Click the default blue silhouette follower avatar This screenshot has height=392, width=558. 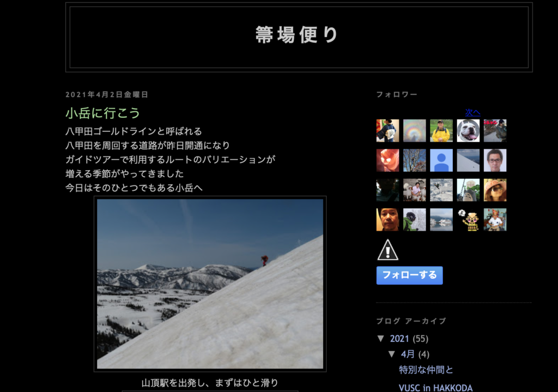441,160
